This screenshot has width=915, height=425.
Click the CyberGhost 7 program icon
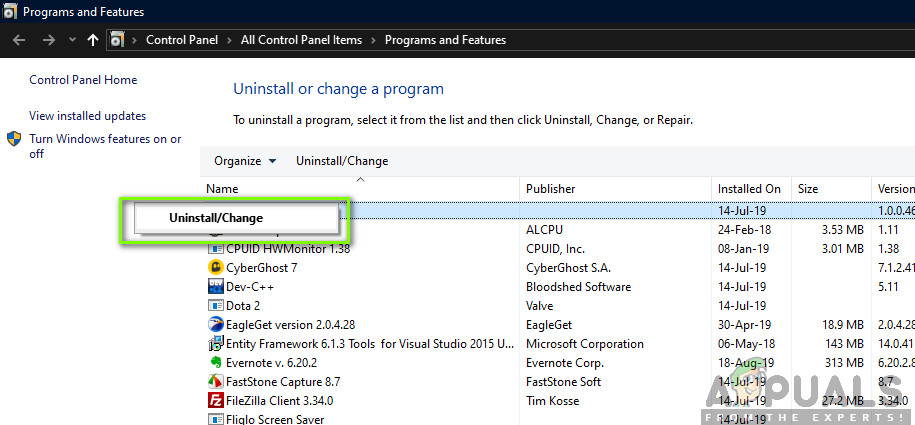point(215,268)
